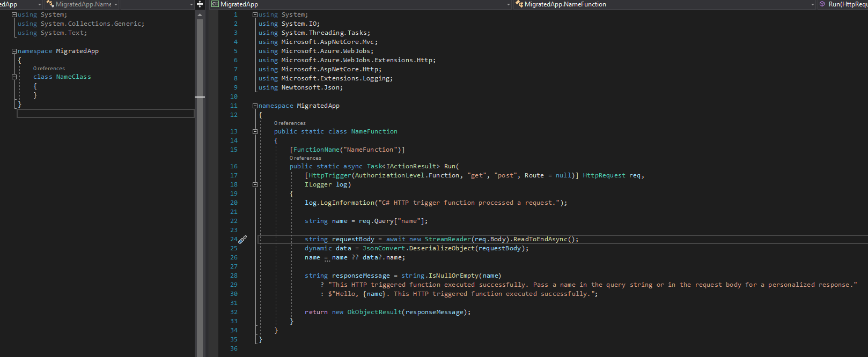This screenshot has width=868, height=357.
Task: Click the scroll up arrow in left pane
Action: (200, 14)
